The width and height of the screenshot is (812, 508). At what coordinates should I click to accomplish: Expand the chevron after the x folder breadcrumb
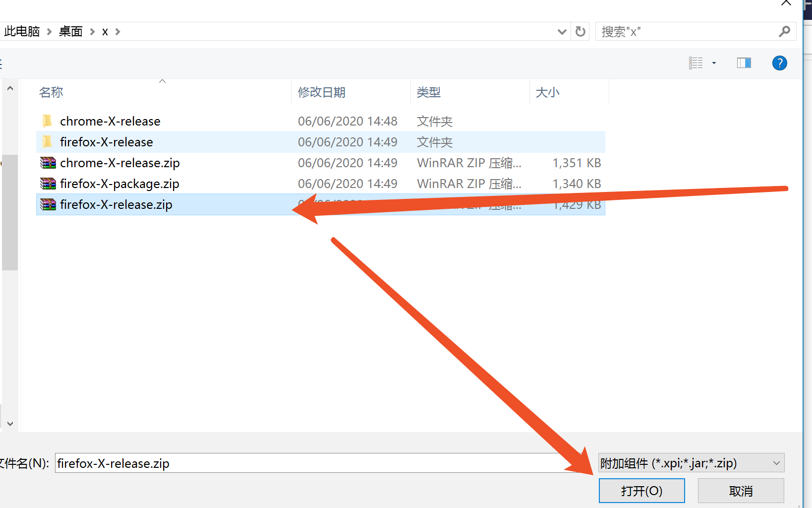tap(118, 32)
